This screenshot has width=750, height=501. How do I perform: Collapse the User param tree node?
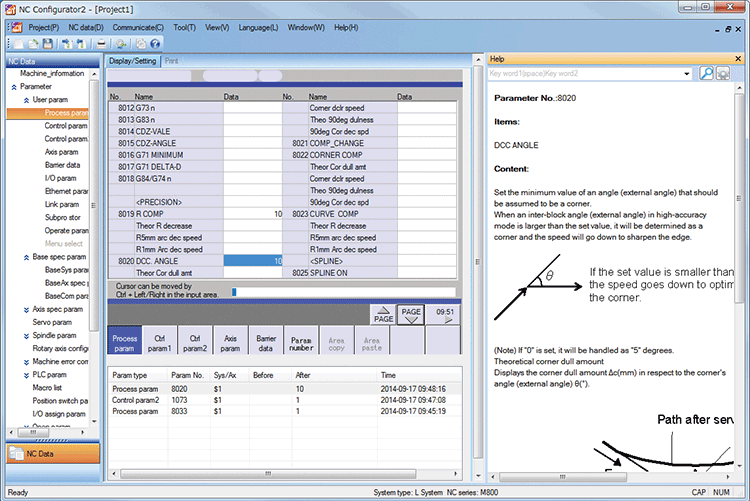pos(24,100)
